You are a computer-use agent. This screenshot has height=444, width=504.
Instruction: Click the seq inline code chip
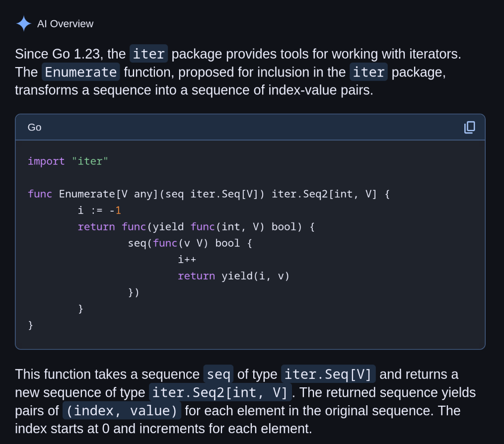218,374
